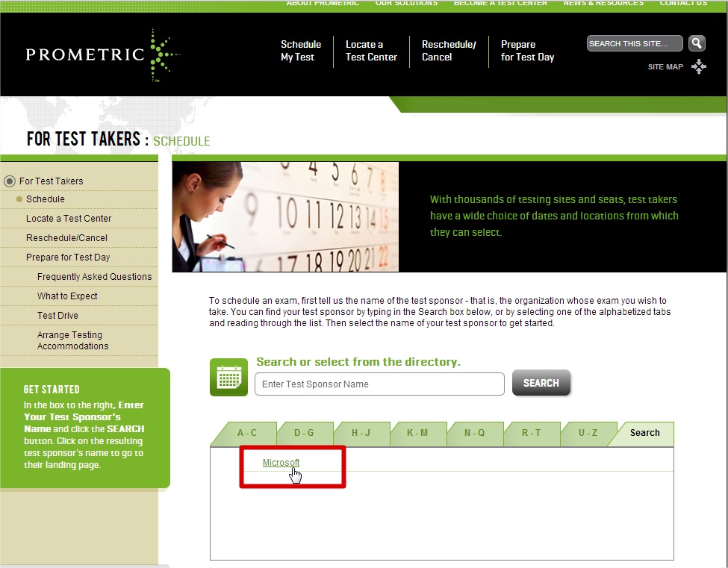The image size is (728, 568).
Task: Click the Prometric logo
Action: (102, 54)
